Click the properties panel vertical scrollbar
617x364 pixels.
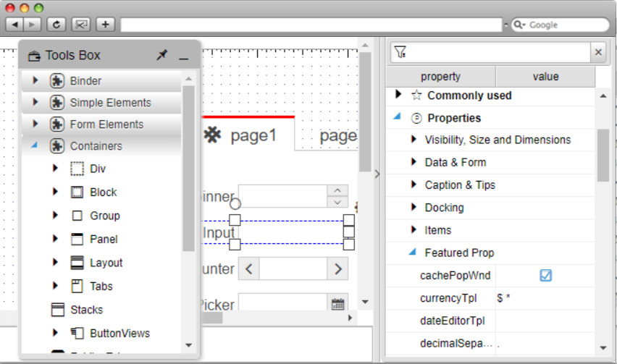(x=603, y=156)
